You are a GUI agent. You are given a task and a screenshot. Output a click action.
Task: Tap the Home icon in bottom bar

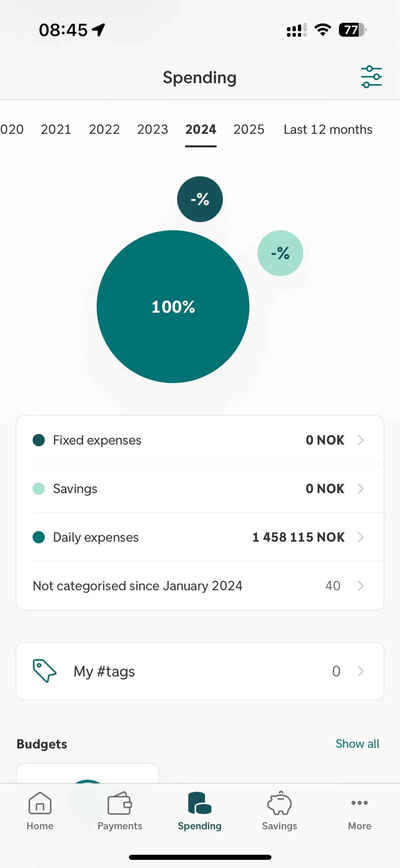pos(40,803)
